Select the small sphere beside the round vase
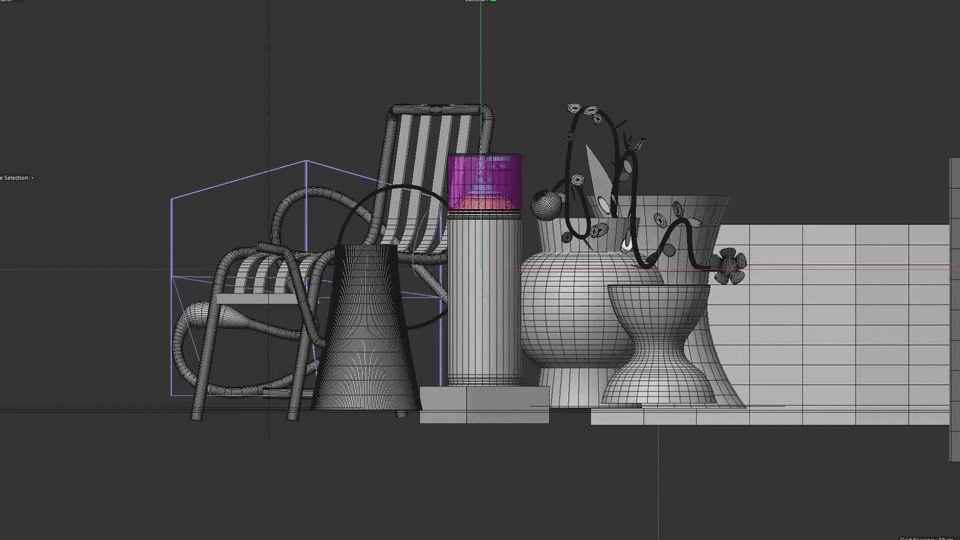 point(546,204)
